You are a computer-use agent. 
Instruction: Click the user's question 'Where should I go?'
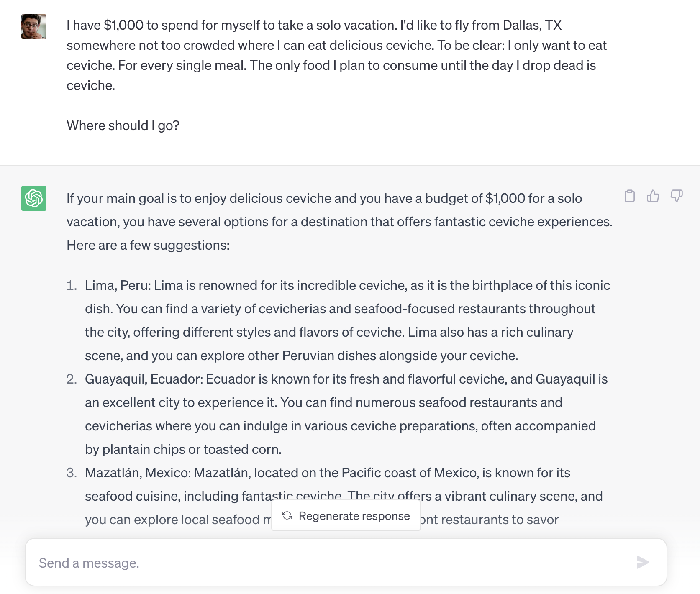tap(123, 125)
